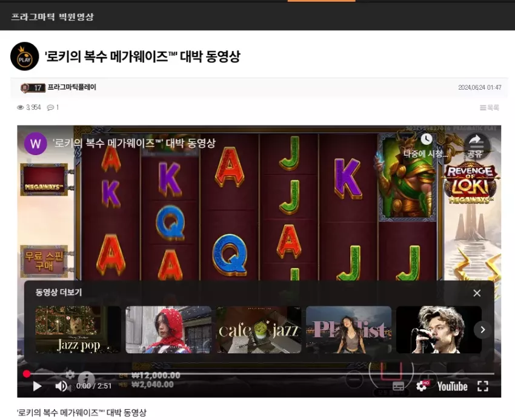
Task: Open the 프라그마틱 빅윈영상 board header
Action: coord(53,17)
